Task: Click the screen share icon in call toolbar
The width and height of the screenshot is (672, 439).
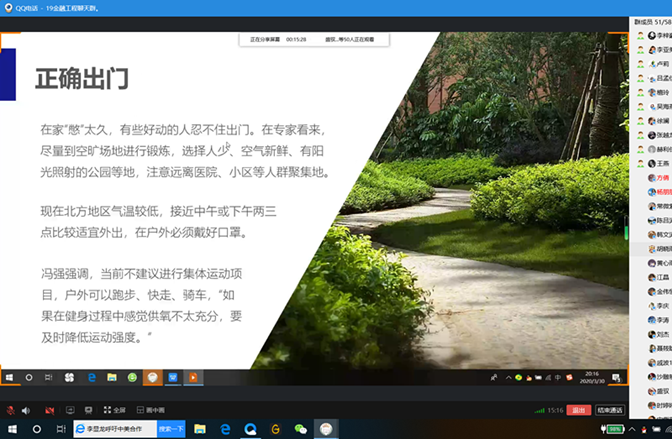Action: pos(69,410)
